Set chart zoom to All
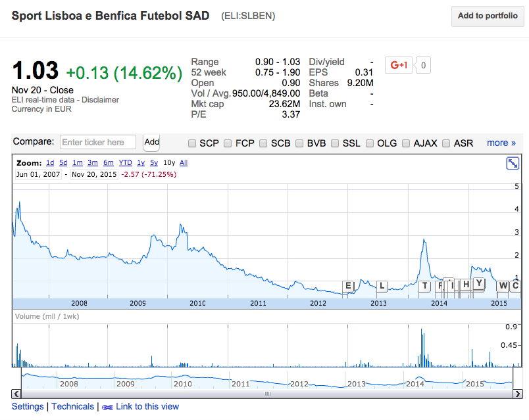The width and height of the screenshot is (529, 420). pyautogui.click(x=184, y=163)
